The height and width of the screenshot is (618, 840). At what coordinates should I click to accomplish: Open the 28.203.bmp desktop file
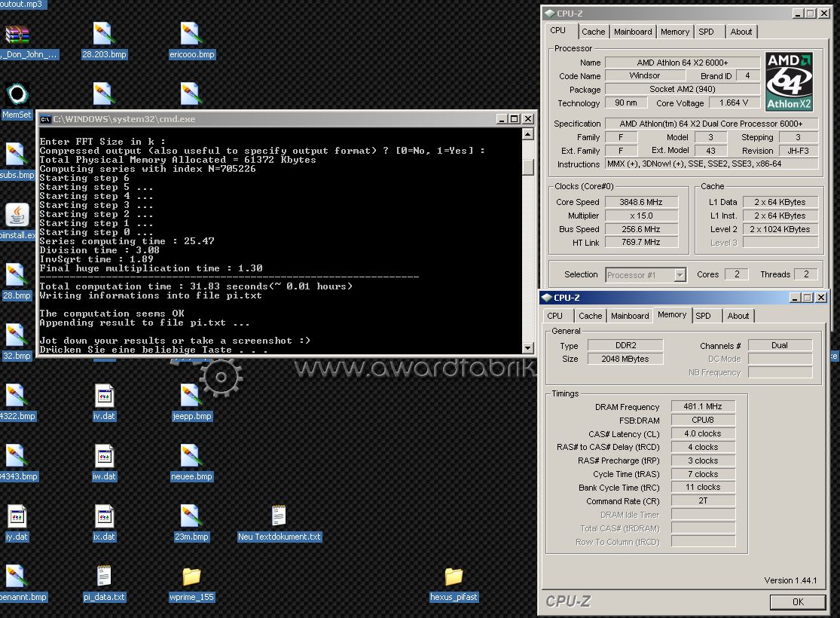point(103,41)
